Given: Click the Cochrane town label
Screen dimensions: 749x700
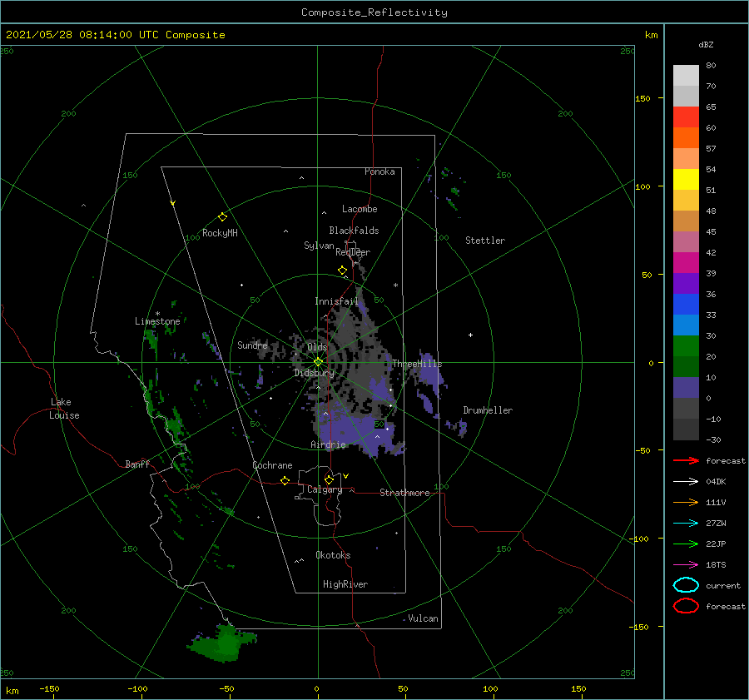Looking at the screenshot, I should (x=272, y=465).
